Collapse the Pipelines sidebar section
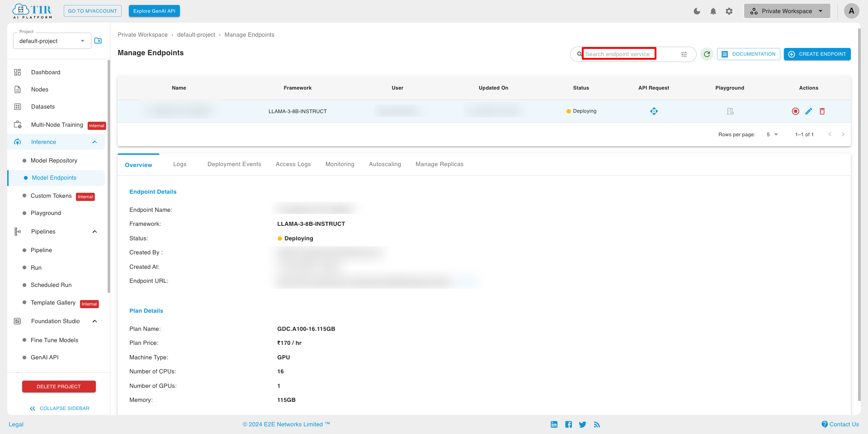 click(x=94, y=232)
